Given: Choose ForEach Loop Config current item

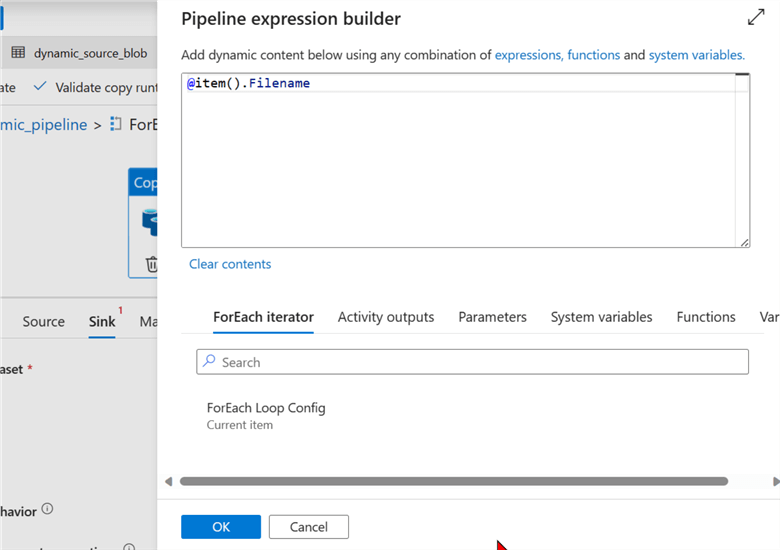Looking at the screenshot, I should (x=266, y=415).
